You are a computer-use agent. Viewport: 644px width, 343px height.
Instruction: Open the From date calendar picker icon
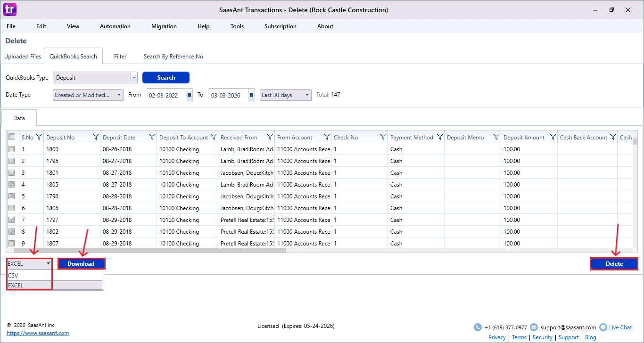(x=189, y=95)
